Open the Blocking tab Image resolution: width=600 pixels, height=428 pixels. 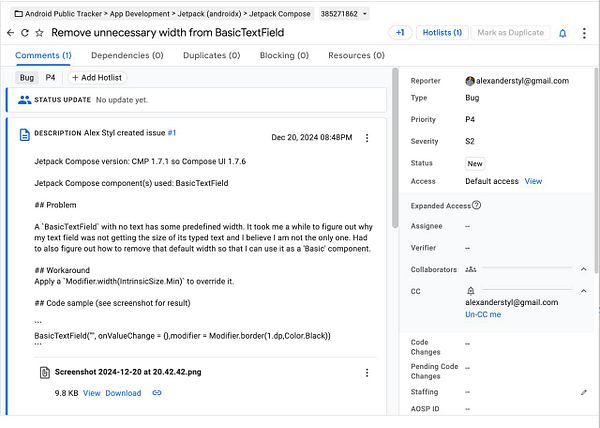pyautogui.click(x=284, y=56)
